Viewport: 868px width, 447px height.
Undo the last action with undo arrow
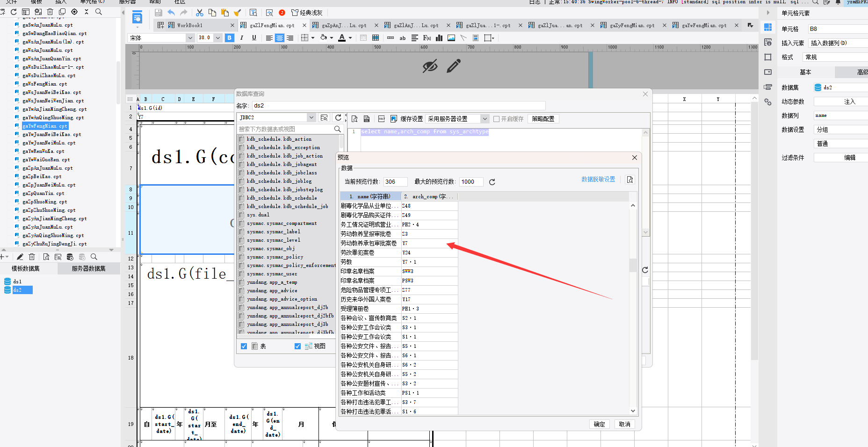pyautogui.click(x=171, y=13)
